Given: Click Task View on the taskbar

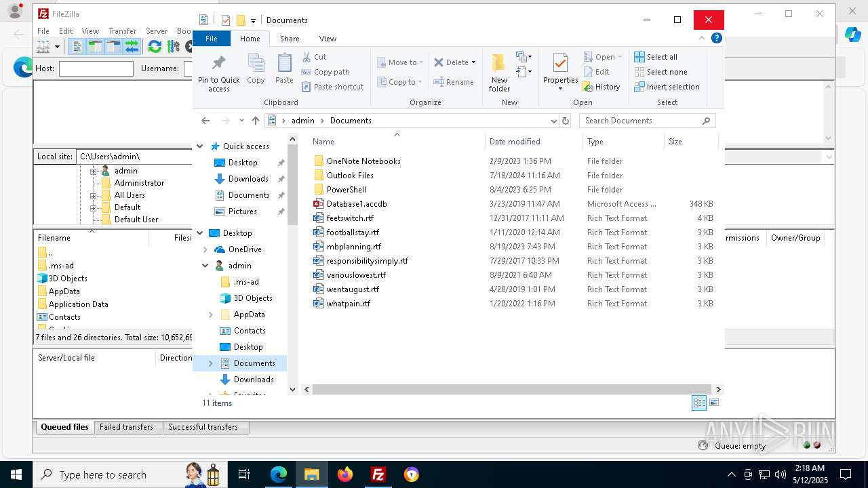Looking at the screenshot, I should tap(244, 474).
